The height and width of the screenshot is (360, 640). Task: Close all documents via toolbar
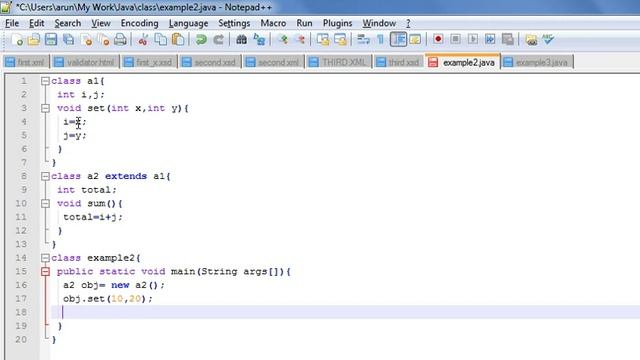pyautogui.click(x=103, y=40)
